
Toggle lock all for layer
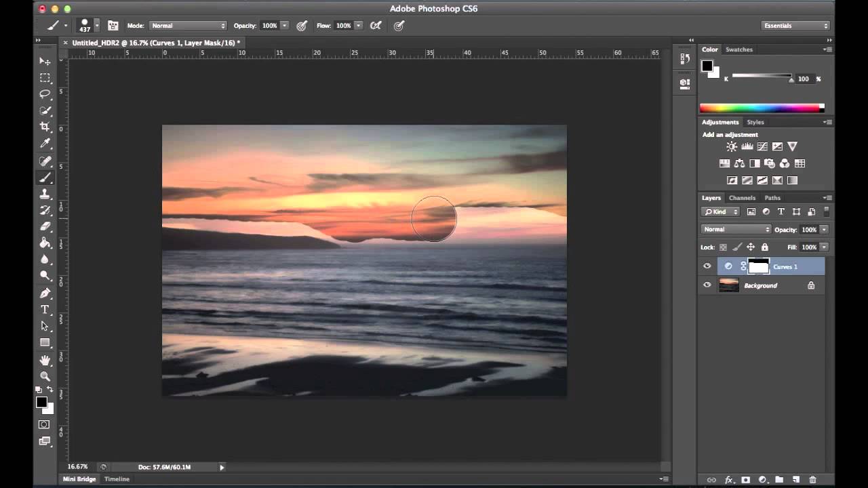[765, 247]
